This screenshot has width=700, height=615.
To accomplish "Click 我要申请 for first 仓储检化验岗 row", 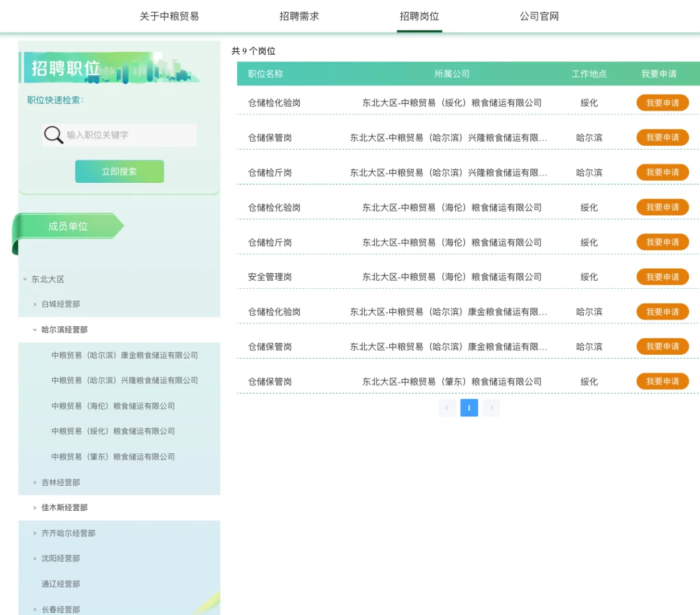I will click(x=662, y=102).
